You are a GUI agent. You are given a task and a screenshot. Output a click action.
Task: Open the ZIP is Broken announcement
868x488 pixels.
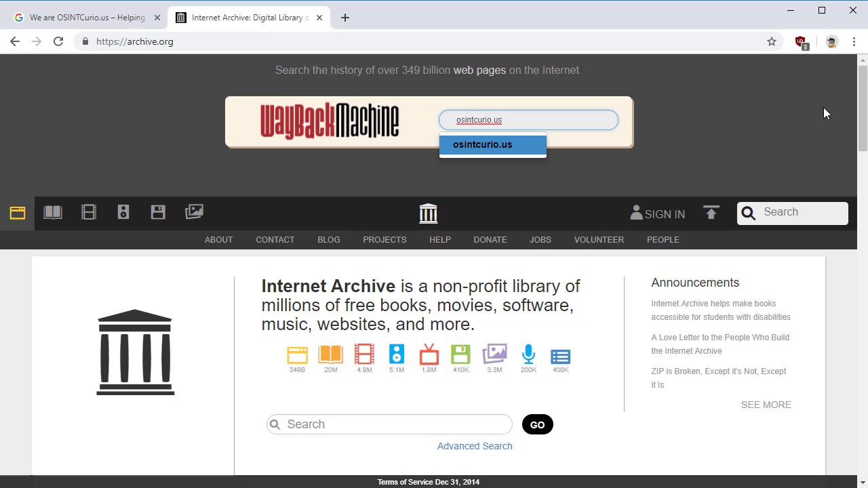point(719,378)
